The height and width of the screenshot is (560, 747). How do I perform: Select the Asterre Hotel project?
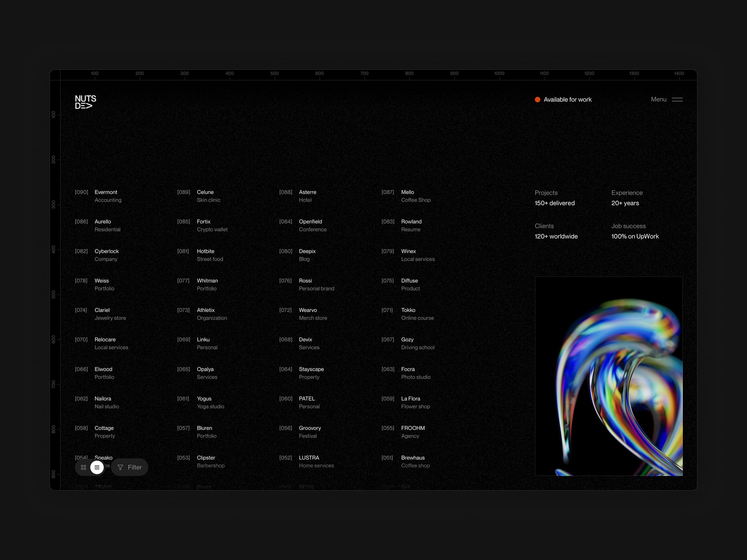298,196
